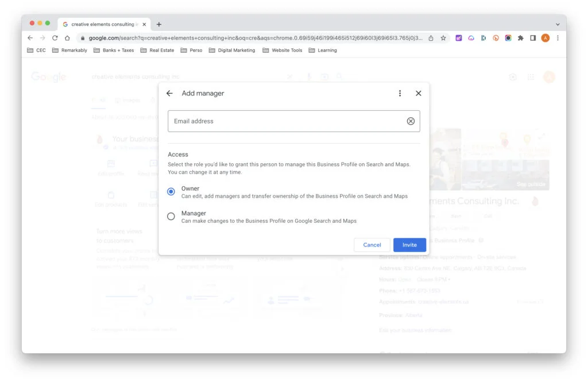
Task: Click the dimmed Google logo
Action: [49, 77]
